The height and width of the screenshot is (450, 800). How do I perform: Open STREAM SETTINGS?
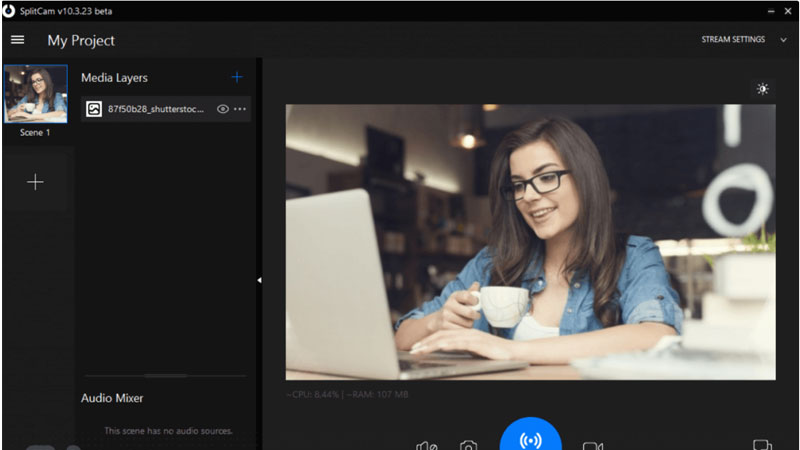733,39
